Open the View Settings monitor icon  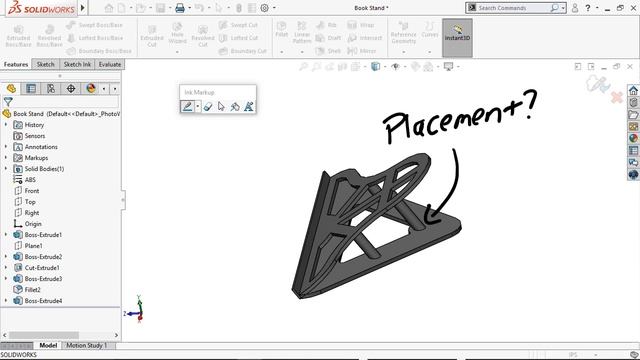pyautogui.click(x=449, y=66)
